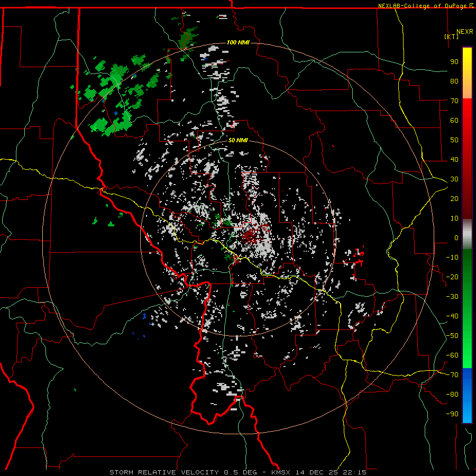
Task: Click the gray zero-velocity segment of color bar
Action: pyautogui.click(x=467, y=234)
